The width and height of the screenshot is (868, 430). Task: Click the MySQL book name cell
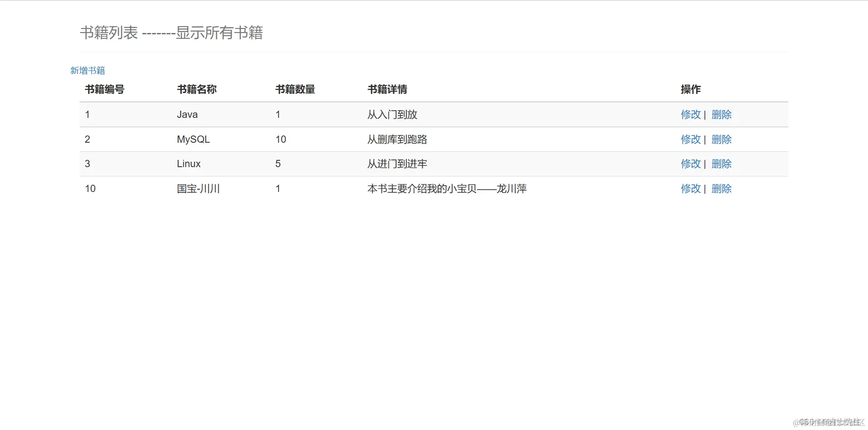pos(193,140)
